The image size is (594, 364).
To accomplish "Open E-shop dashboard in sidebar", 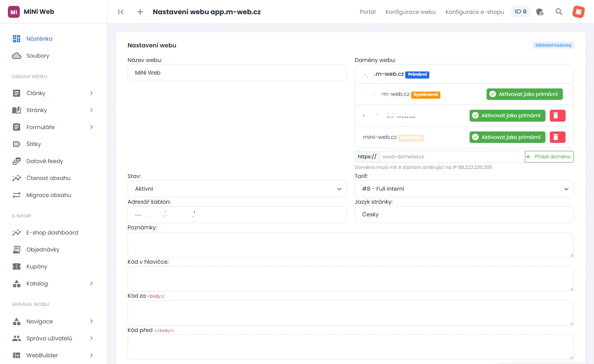I will click(x=53, y=233).
